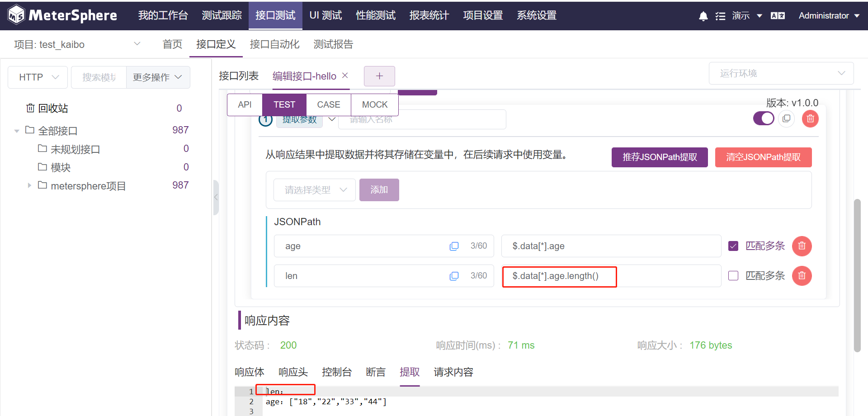The width and height of the screenshot is (868, 416).
Task: Open the 更多操作 dropdown
Action: point(158,77)
